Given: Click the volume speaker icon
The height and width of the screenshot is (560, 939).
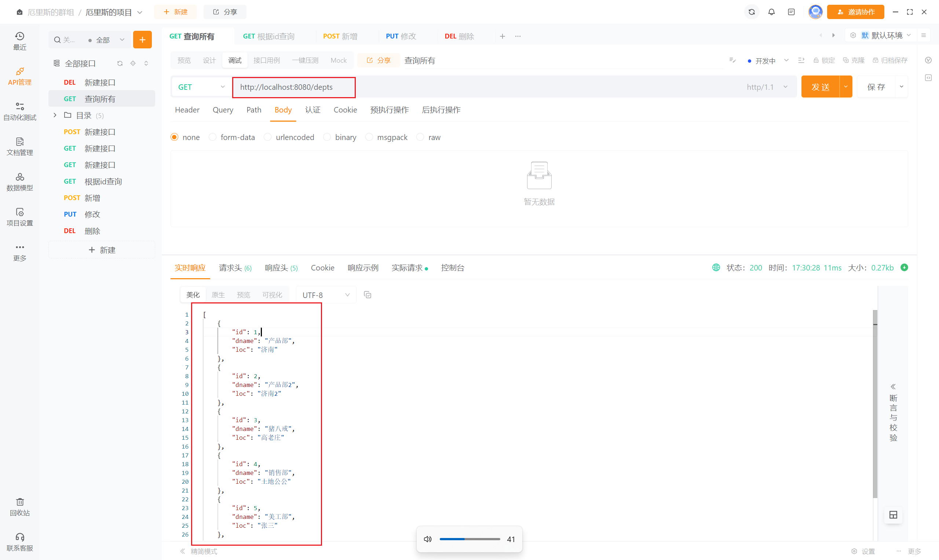Looking at the screenshot, I should click(x=427, y=539).
